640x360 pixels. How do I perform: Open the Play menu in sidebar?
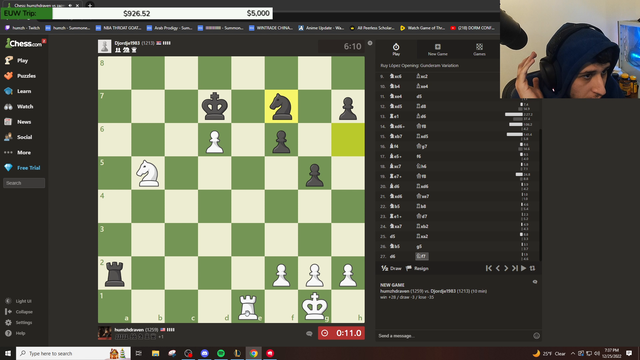pos(22,60)
